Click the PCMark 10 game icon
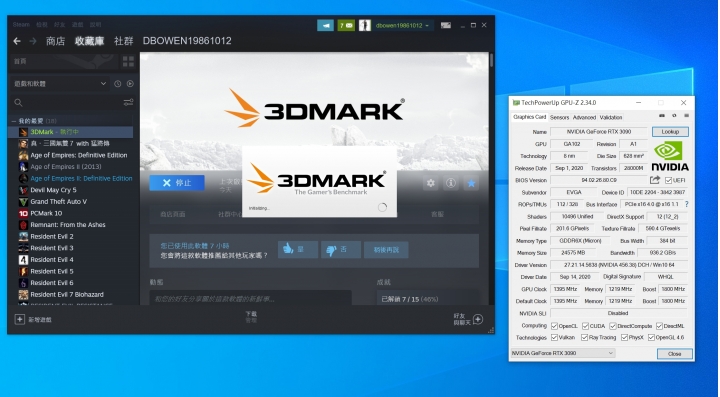The height and width of the screenshot is (397, 720). 23,213
